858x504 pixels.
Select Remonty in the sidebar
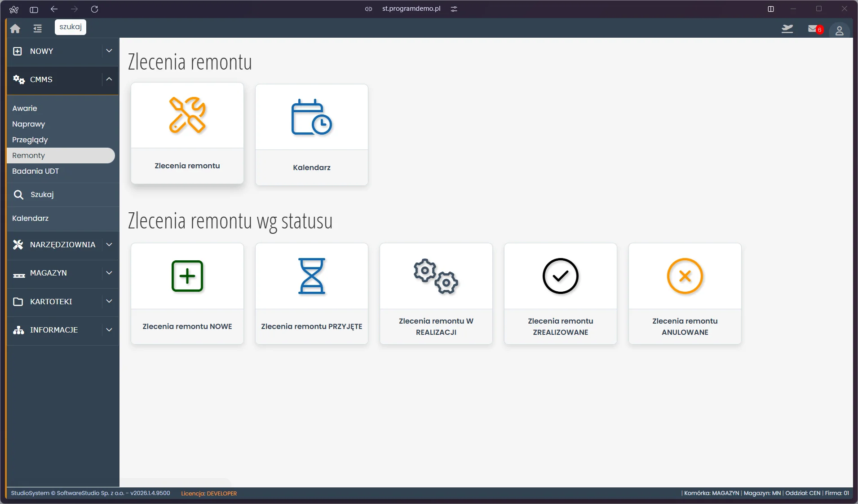tap(61, 155)
